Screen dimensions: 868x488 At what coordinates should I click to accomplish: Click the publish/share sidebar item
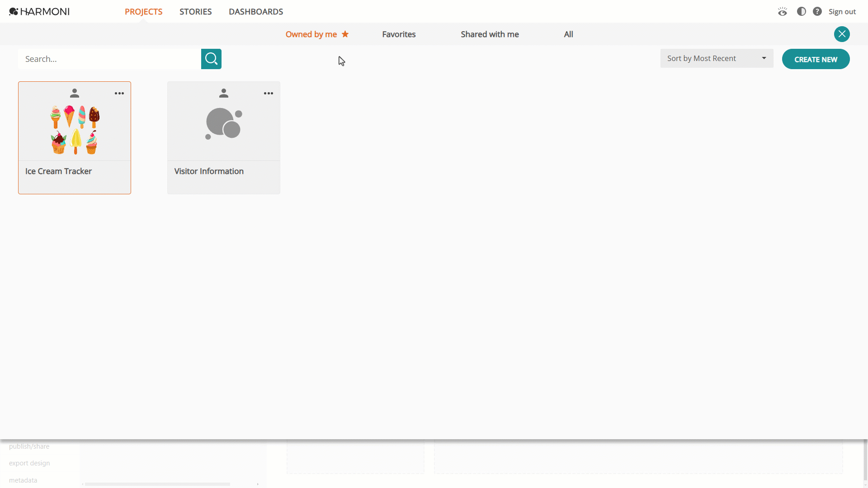[x=29, y=446]
